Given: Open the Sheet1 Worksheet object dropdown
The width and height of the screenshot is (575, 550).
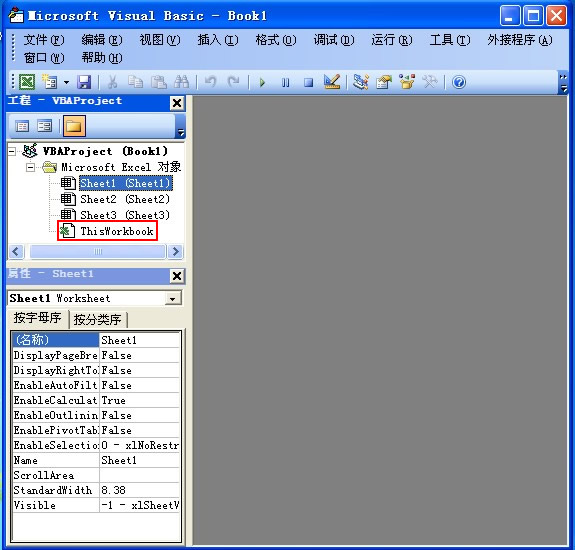Looking at the screenshot, I should pos(172,298).
